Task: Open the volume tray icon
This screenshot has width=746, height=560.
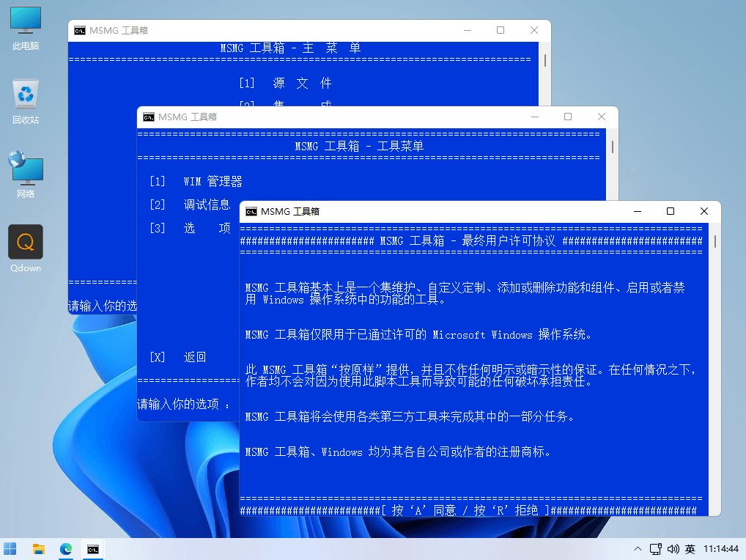Action: [673, 549]
